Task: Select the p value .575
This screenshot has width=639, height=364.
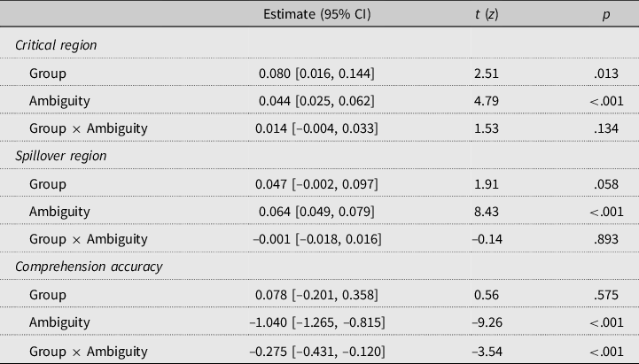Action: (606, 296)
